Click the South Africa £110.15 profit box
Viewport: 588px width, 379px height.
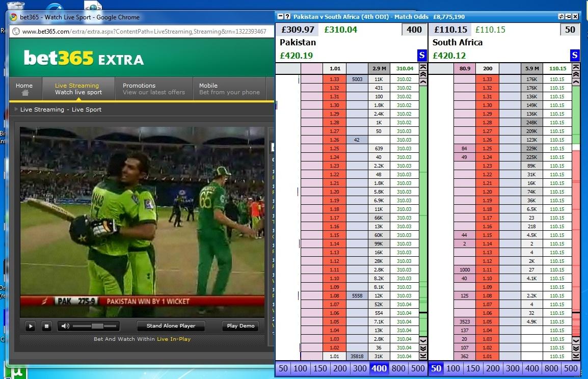(450, 30)
